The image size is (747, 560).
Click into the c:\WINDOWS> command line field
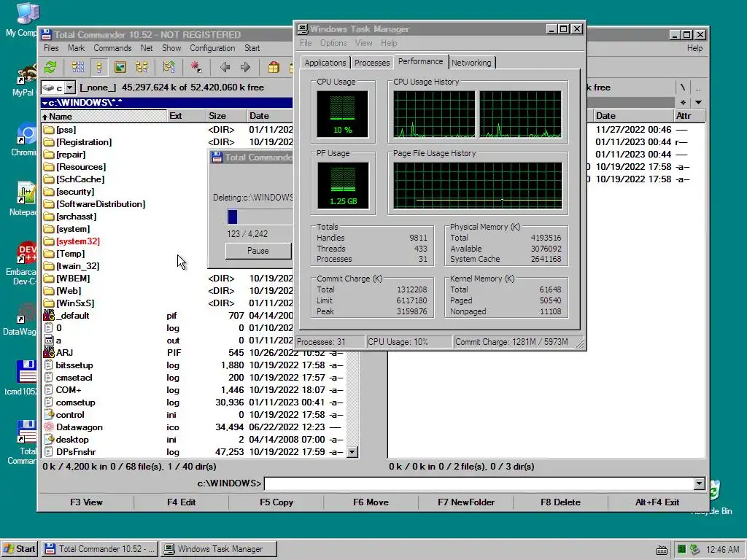click(x=479, y=484)
